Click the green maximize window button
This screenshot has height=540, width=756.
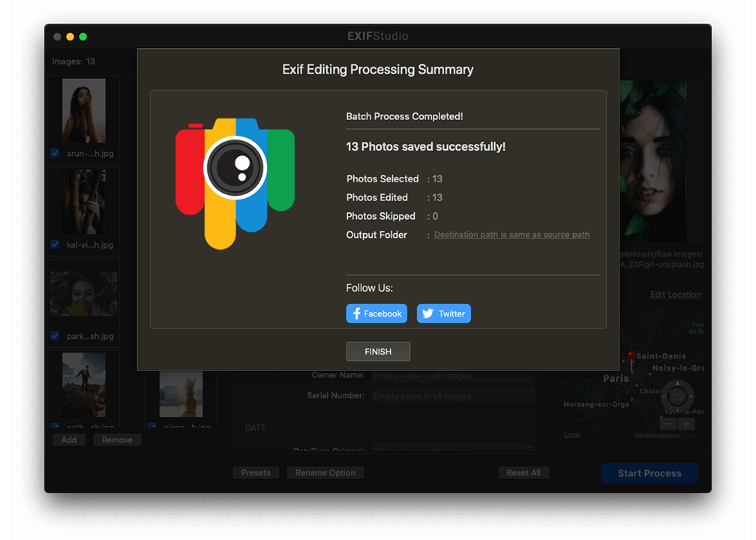tap(83, 37)
